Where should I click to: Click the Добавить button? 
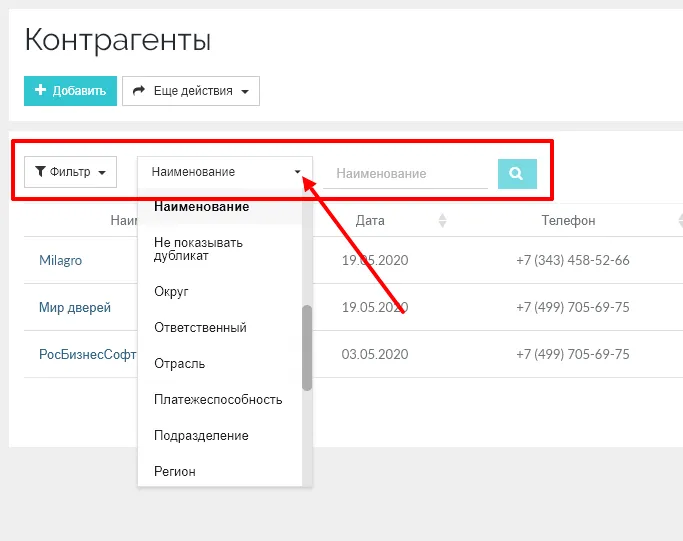click(70, 91)
